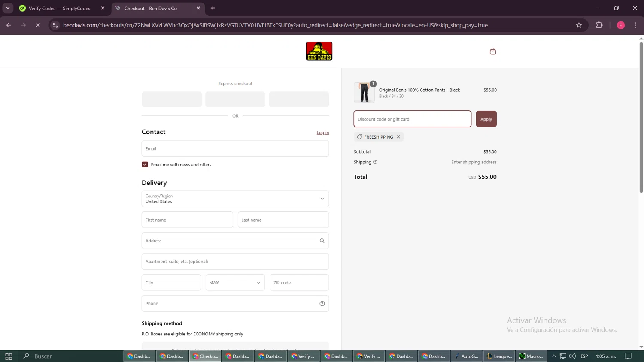Open the State dropdown
Viewport: 644px width, 362px height.
(x=235, y=283)
